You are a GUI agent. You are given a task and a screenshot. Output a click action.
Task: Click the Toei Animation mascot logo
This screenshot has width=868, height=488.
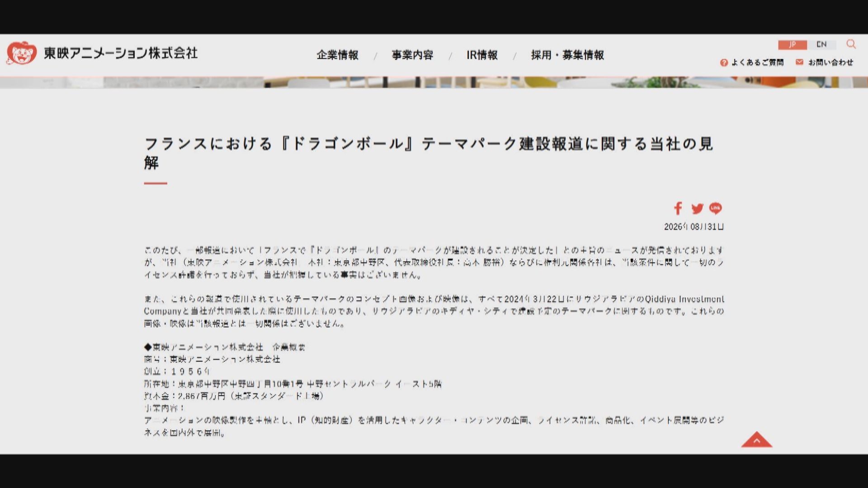[21, 53]
